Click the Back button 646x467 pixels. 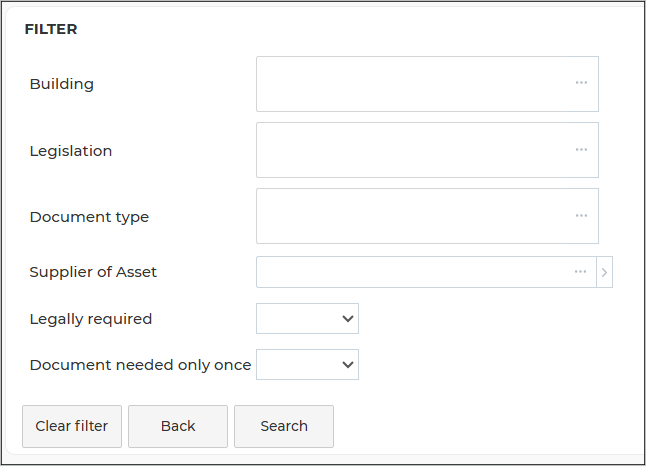click(178, 426)
